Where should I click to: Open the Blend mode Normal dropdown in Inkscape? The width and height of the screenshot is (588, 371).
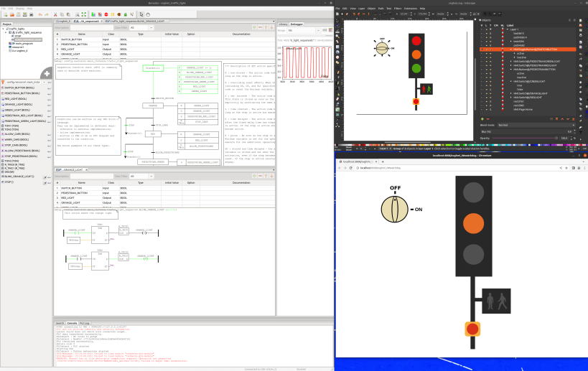click(x=536, y=125)
